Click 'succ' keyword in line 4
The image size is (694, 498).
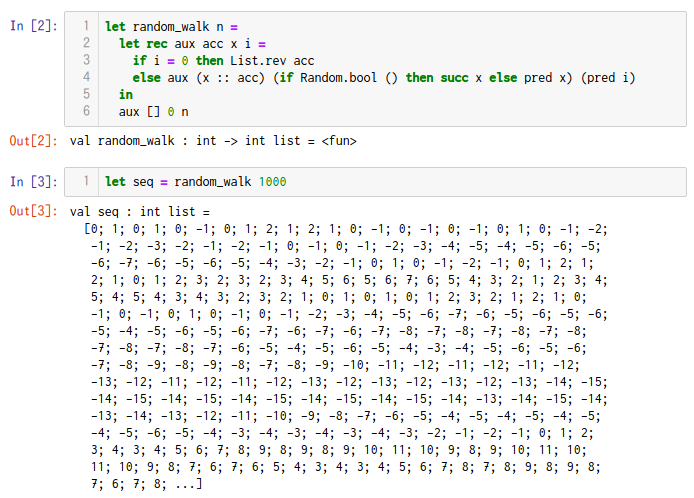[x=454, y=78]
